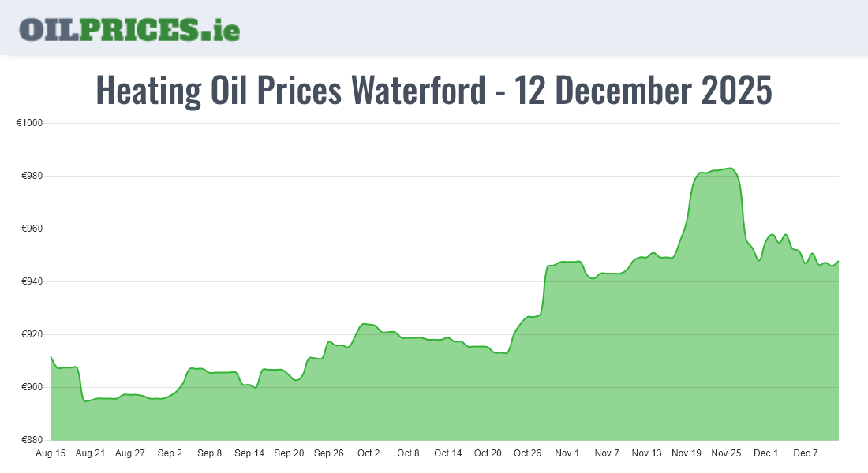868x473 pixels.
Task: Click the €1000 y-axis label
Action: pyautogui.click(x=29, y=124)
